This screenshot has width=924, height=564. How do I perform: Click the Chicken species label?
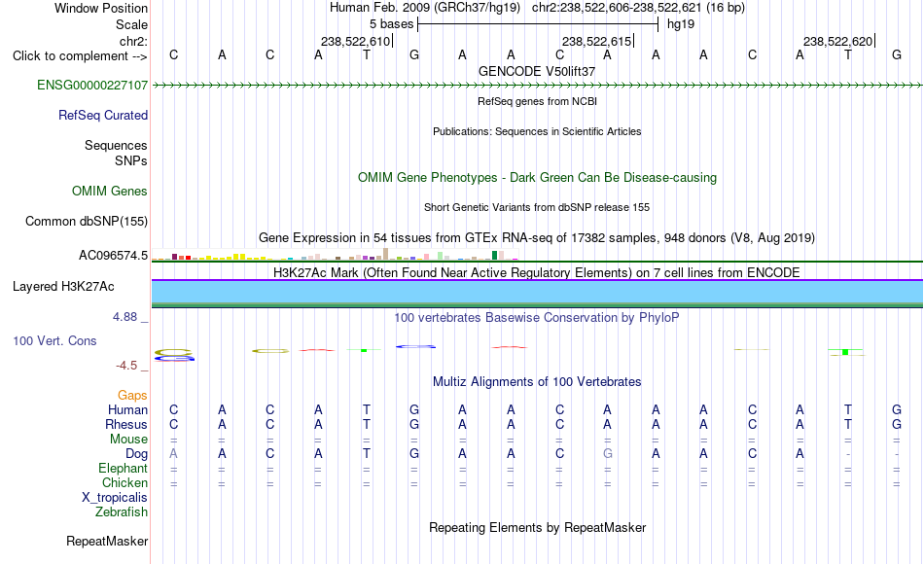click(x=124, y=482)
